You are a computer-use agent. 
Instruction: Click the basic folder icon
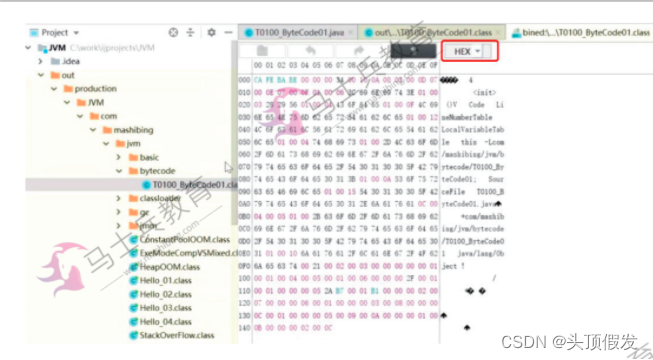coord(133,158)
